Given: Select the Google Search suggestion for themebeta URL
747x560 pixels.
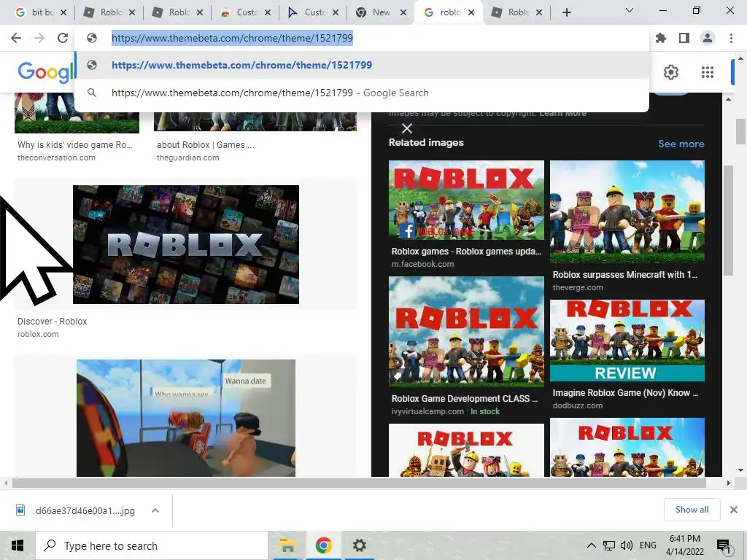Looking at the screenshot, I should coord(362,93).
